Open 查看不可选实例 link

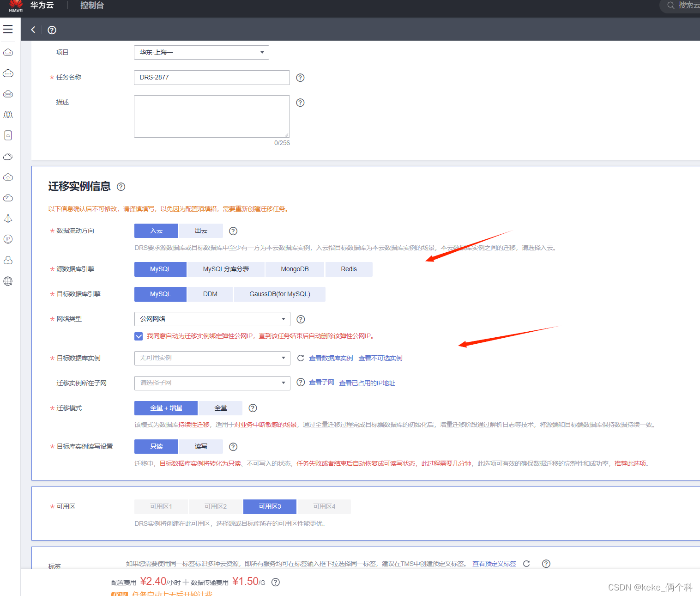tap(380, 359)
